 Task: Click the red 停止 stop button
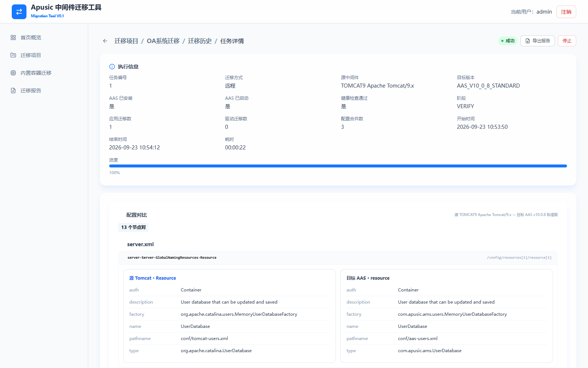pyautogui.click(x=567, y=41)
